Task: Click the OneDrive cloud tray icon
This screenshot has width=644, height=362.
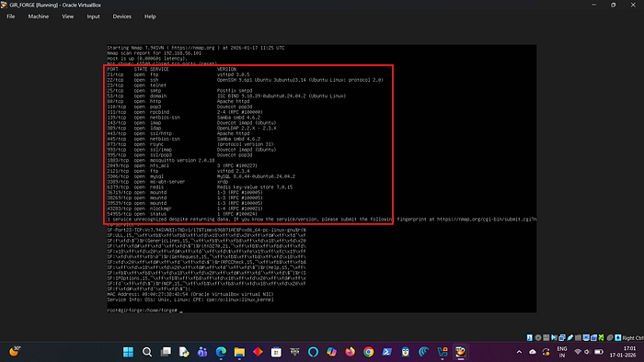Action: pyautogui.click(x=533, y=352)
